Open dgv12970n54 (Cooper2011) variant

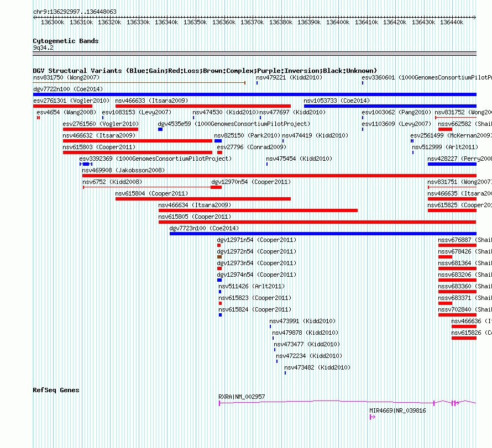coord(251,182)
